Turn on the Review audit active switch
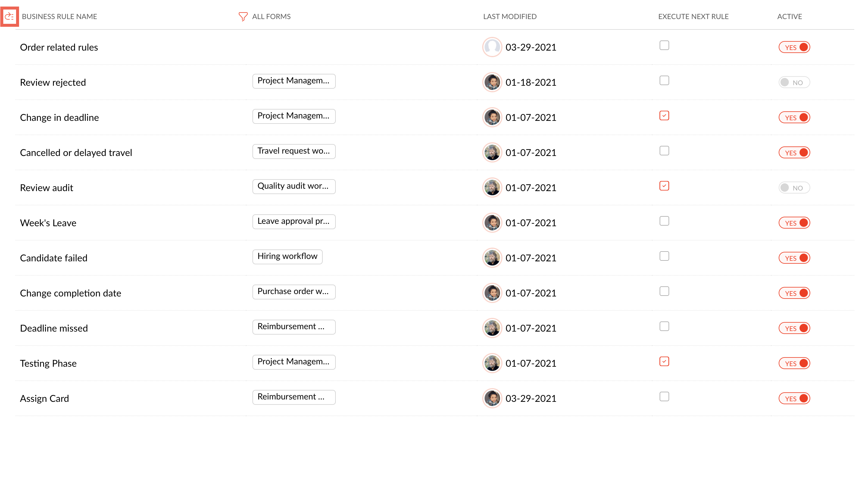 click(794, 188)
